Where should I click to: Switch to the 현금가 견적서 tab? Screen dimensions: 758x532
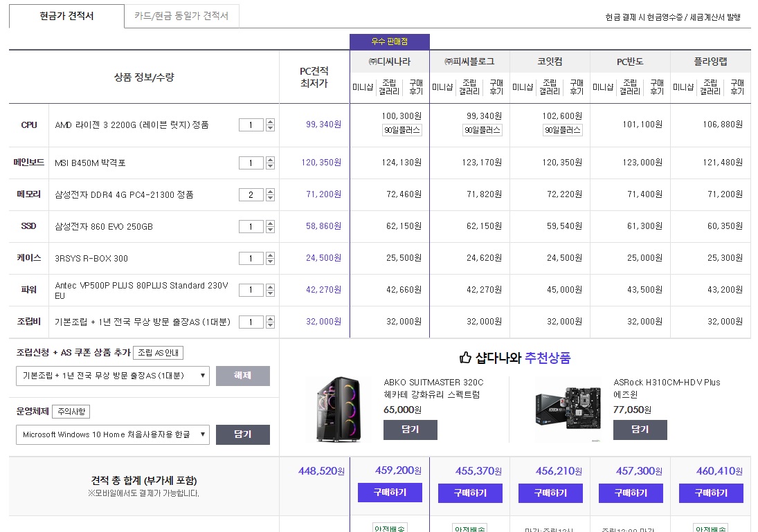tap(66, 16)
